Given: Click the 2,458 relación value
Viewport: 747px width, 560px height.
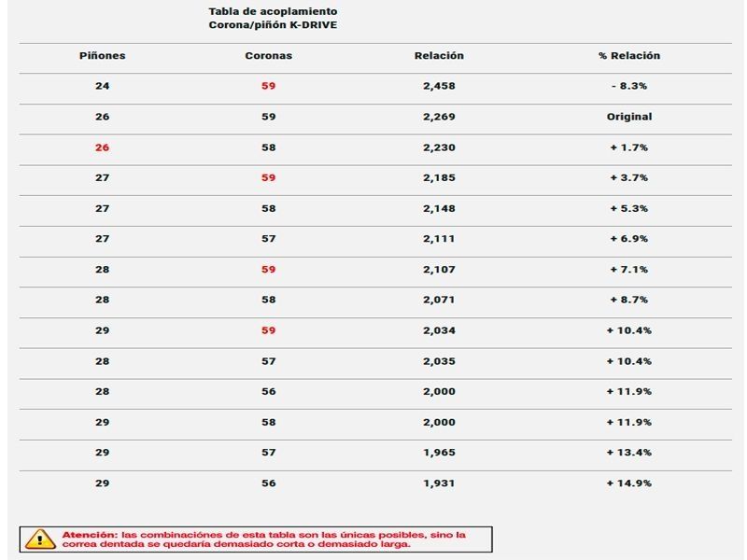Looking at the screenshot, I should click(x=439, y=87).
